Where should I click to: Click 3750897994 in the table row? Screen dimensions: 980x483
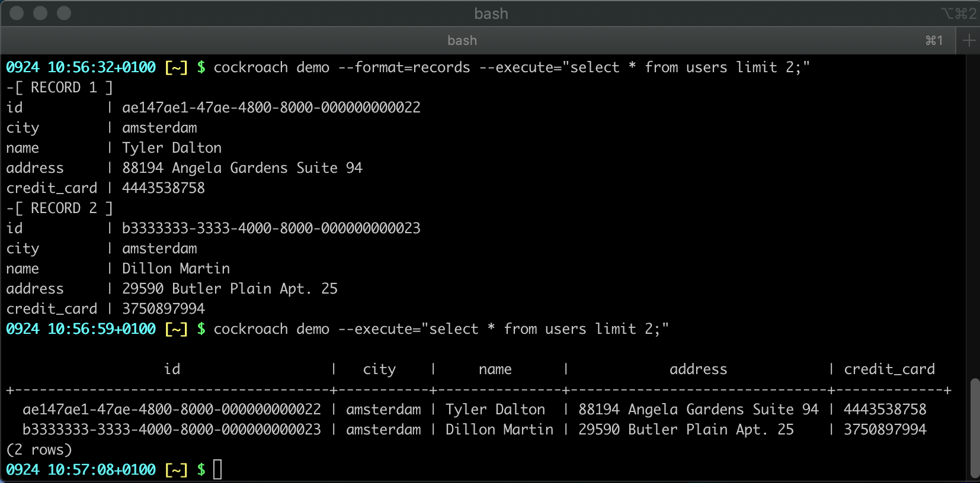[885, 430]
